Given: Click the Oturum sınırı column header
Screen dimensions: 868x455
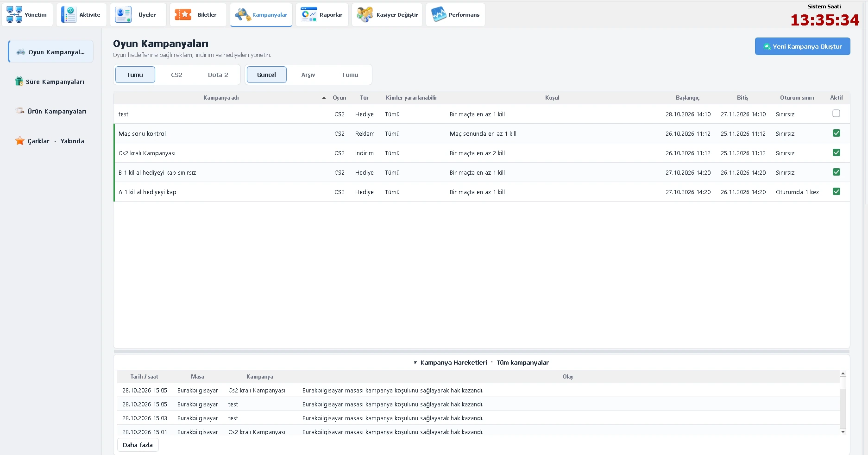Looking at the screenshot, I should point(797,98).
